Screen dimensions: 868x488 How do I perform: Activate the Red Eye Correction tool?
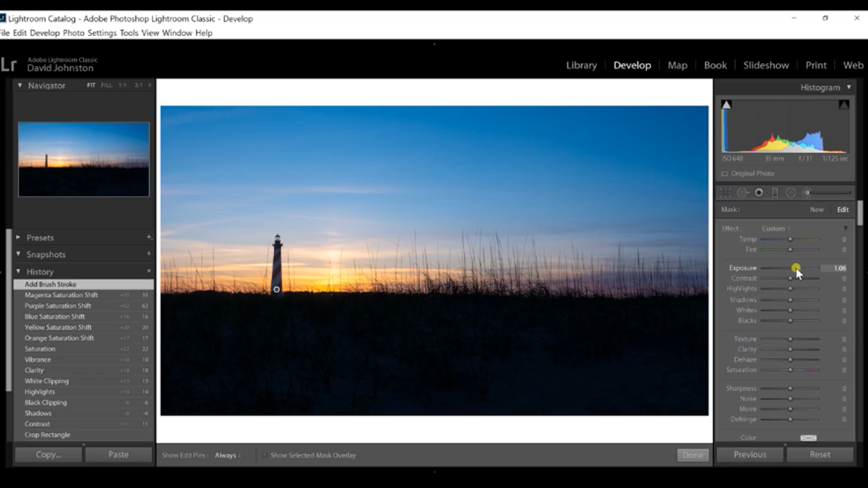[x=759, y=193]
